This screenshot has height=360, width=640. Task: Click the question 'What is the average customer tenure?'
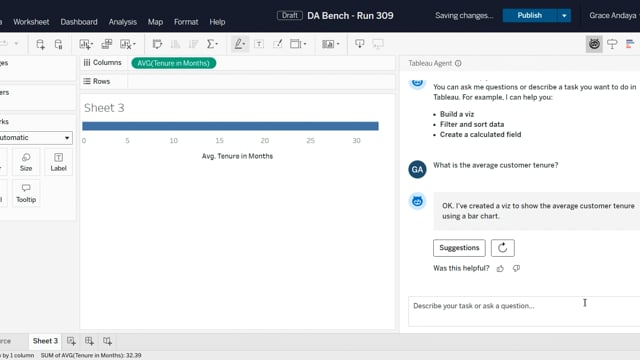(x=496, y=165)
